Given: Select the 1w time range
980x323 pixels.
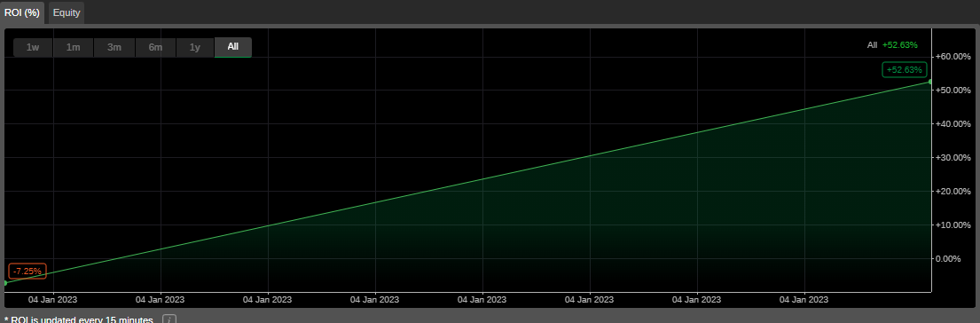Looking at the screenshot, I should click(x=33, y=47).
